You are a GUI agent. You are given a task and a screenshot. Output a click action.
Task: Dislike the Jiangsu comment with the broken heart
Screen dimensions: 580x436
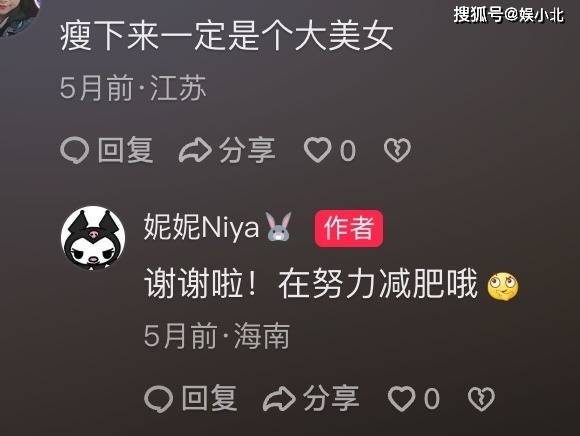397,150
